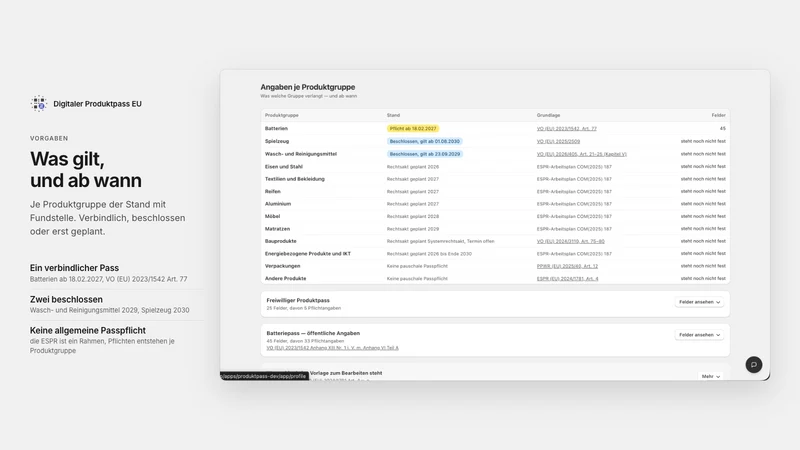800x450 pixels.
Task: Select Energiebezogene Produkte und IKT row
Action: pos(495,254)
